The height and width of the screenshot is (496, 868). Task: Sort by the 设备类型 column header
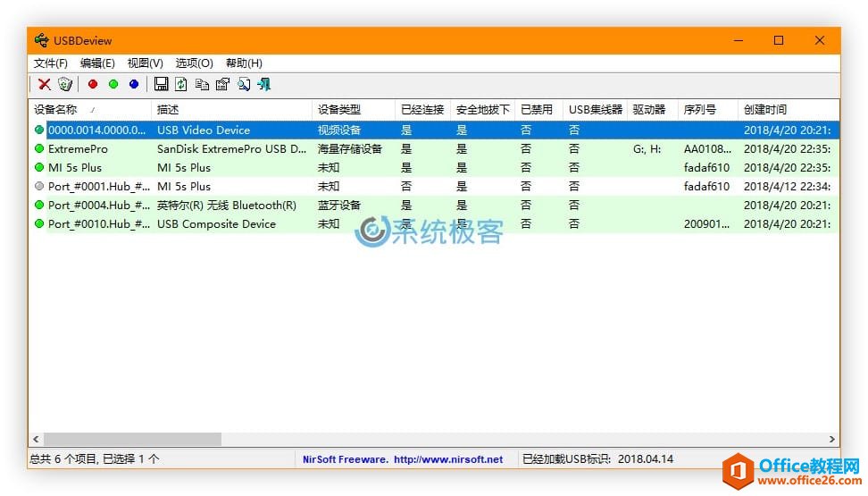354,110
